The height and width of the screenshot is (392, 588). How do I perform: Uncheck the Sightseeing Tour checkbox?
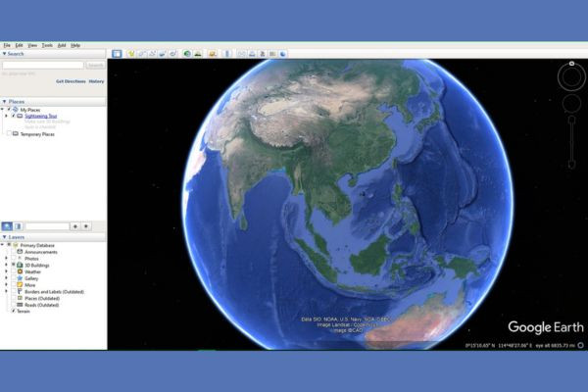pos(14,116)
